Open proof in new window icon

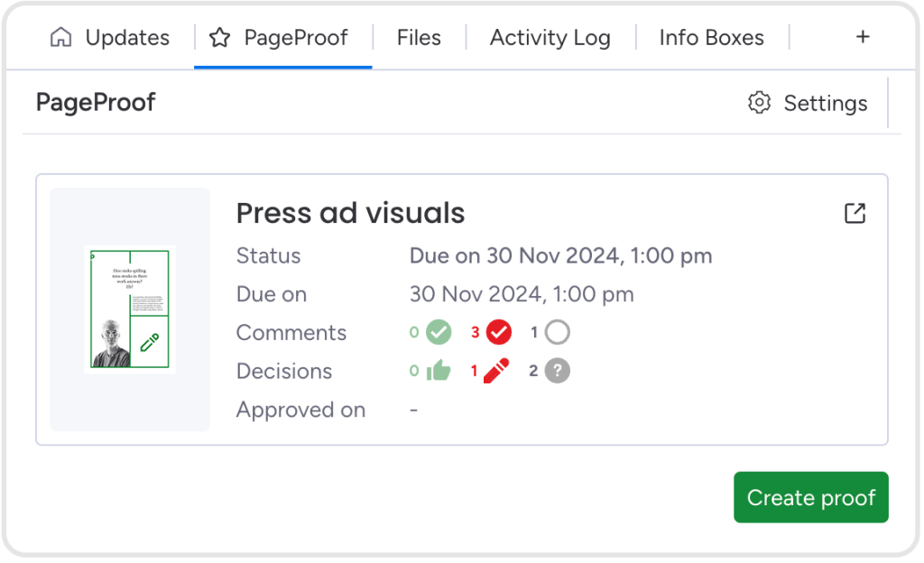[854, 214]
